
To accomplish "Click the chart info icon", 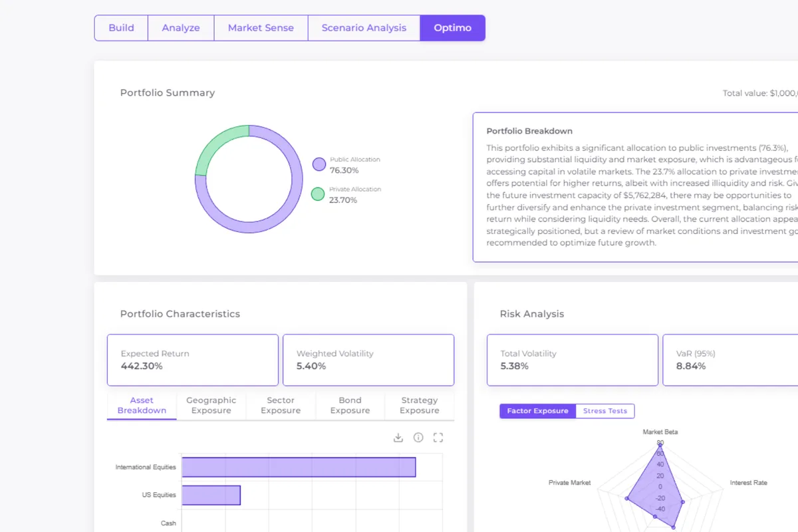I will pyautogui.click(x=418, y=438).
